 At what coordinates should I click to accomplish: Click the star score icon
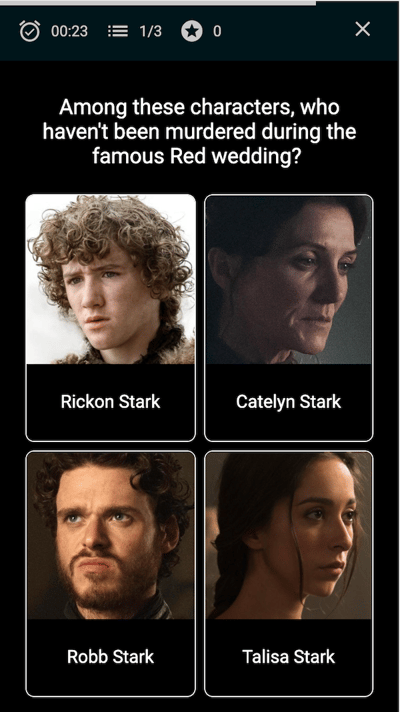[x=192, y=31]
